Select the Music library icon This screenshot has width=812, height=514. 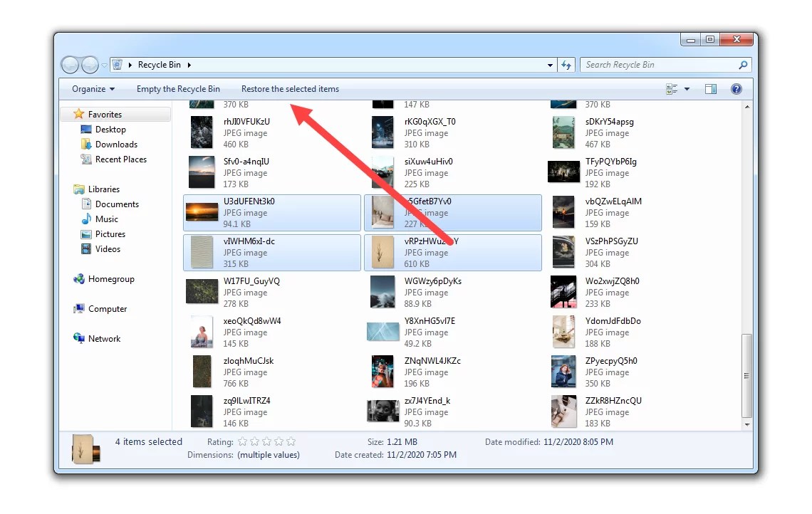point(85,219)
